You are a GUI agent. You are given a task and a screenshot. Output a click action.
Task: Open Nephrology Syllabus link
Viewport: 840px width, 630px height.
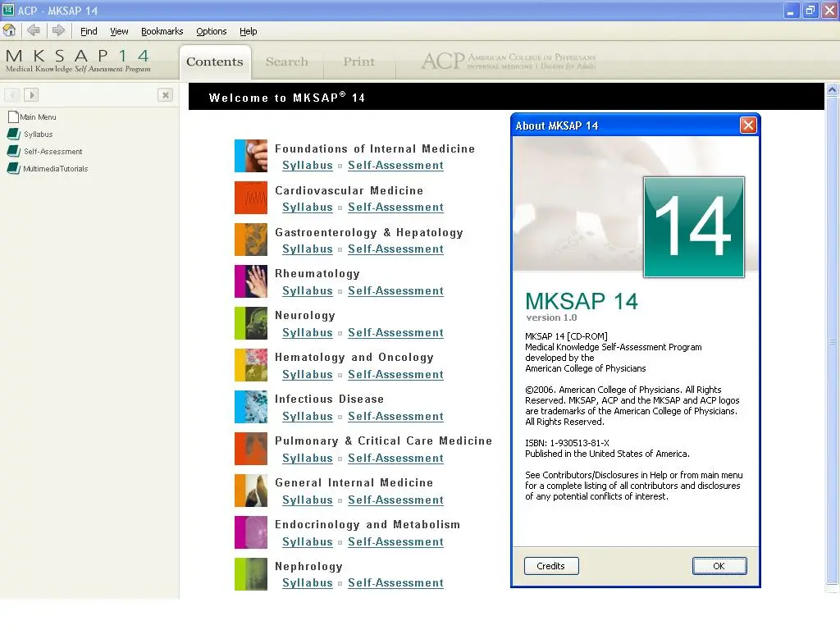click(308, 583)
